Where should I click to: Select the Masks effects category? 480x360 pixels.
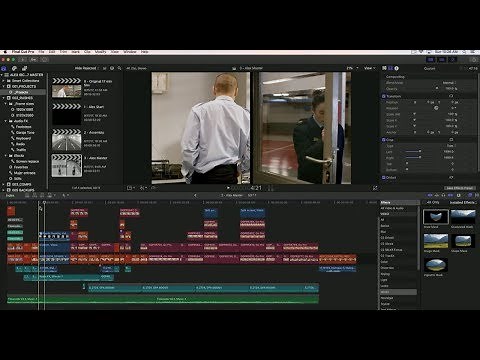point(398,292)
